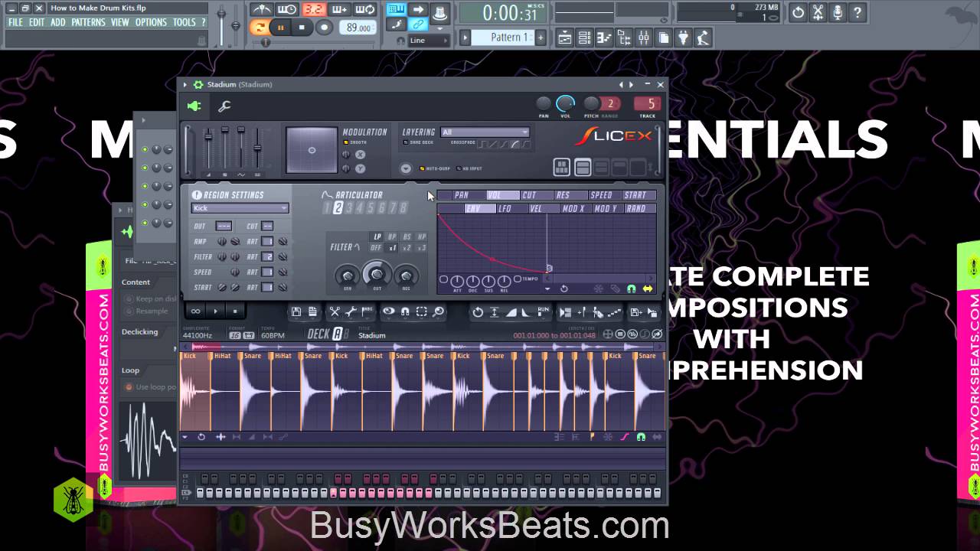Click the question mark help icon
The width and height of the screenshot is (980, 551).
857,12
